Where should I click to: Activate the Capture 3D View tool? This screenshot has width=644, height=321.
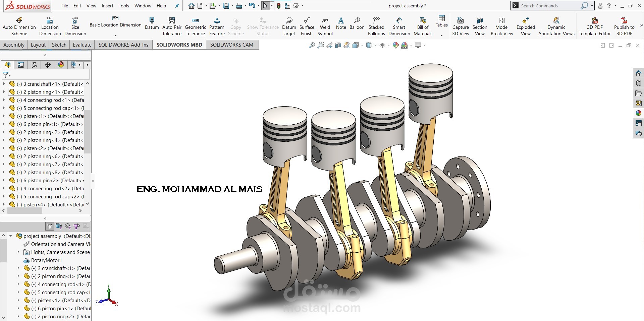460,25
